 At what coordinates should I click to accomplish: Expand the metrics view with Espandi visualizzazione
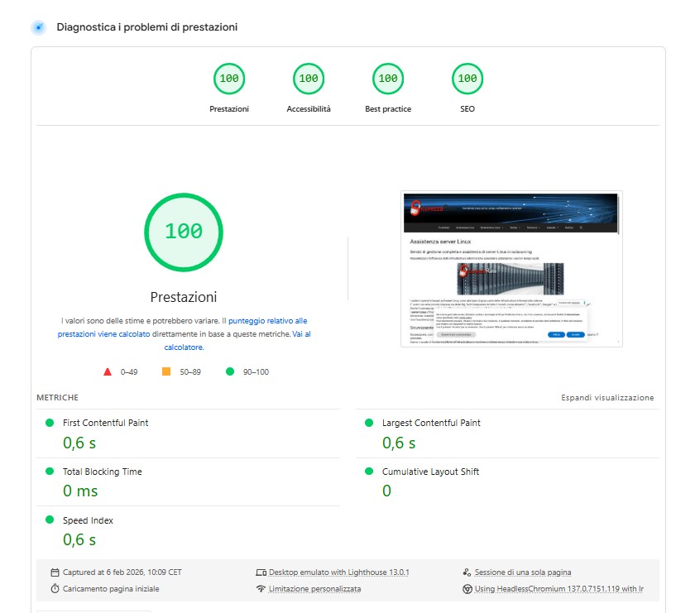click(607, 398)
